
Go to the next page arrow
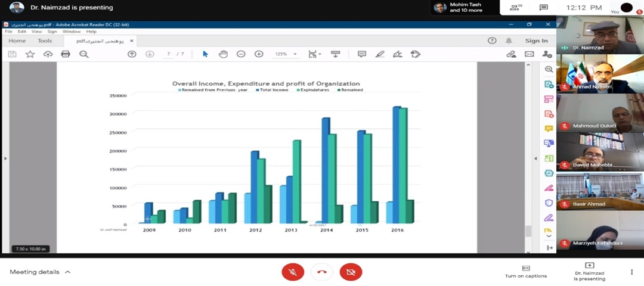tap(150, 54)
